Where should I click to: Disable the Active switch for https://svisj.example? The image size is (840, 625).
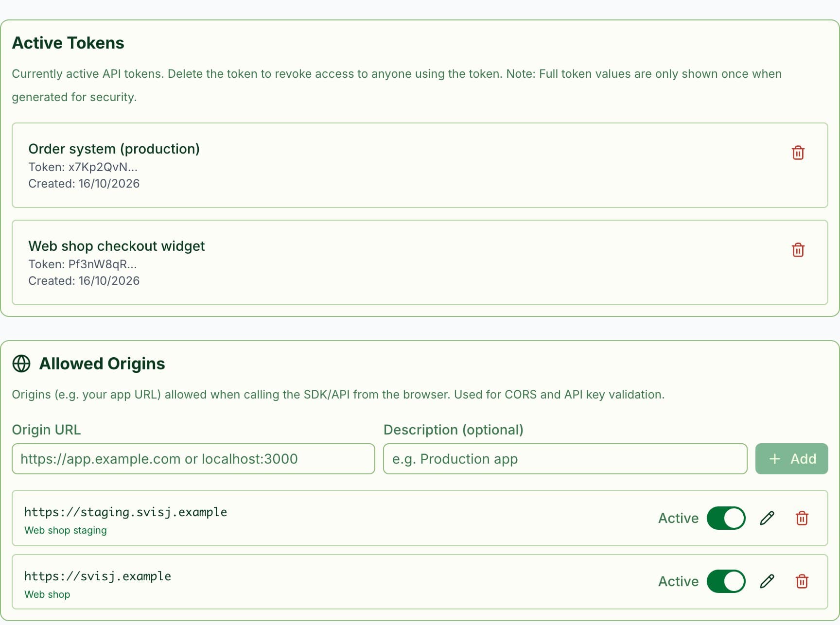click(x=726, y=581)
